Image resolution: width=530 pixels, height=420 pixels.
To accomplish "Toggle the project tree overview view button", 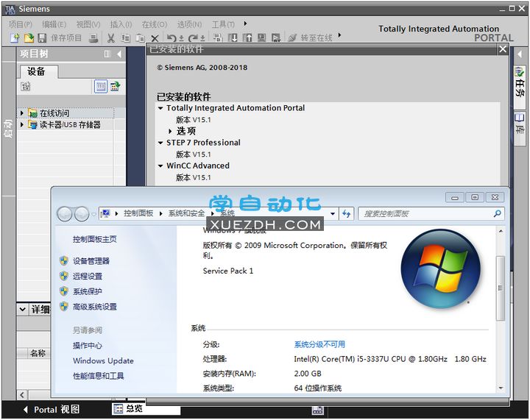I will 101,87.
